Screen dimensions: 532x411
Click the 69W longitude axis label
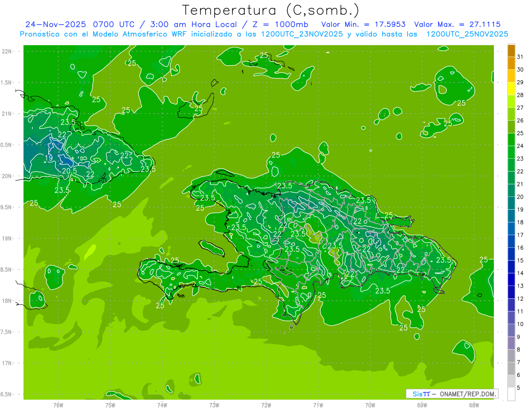tap(422, 405)
